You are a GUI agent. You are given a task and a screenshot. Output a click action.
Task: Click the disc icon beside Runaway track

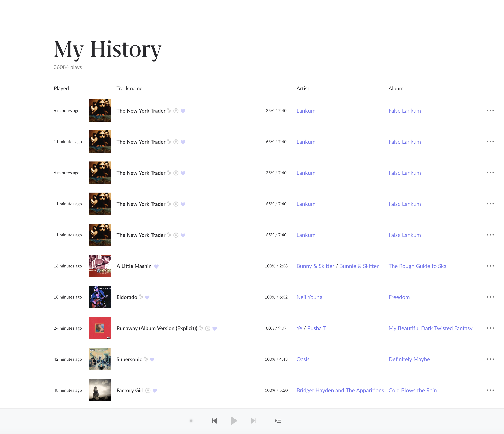pyautogui.click(x=208, y=329)
